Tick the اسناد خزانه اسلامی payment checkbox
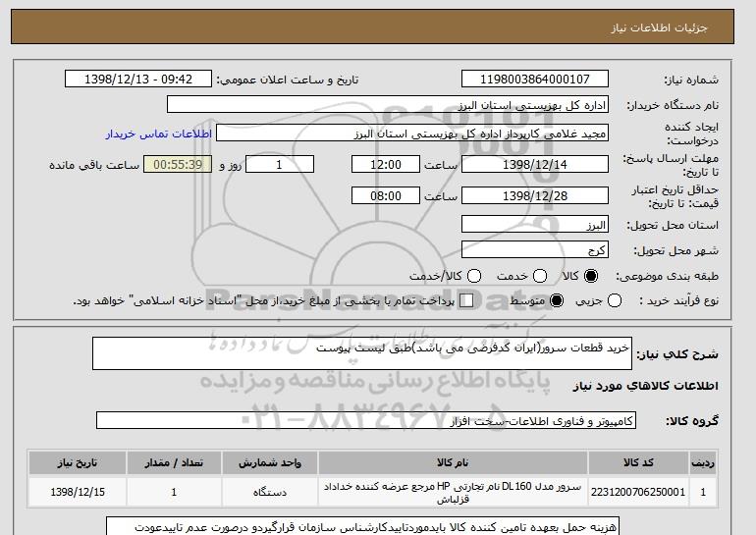756x535 pixels. tap(466, 300)
